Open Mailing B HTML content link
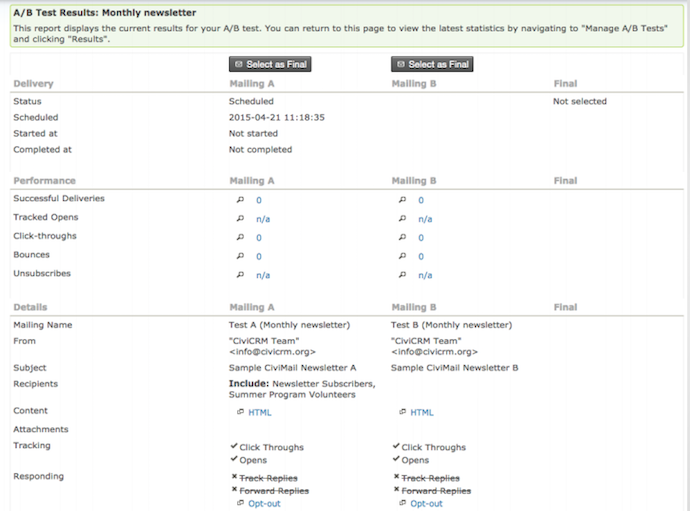This screenshot has width=690, height=511. pos(422,412)
